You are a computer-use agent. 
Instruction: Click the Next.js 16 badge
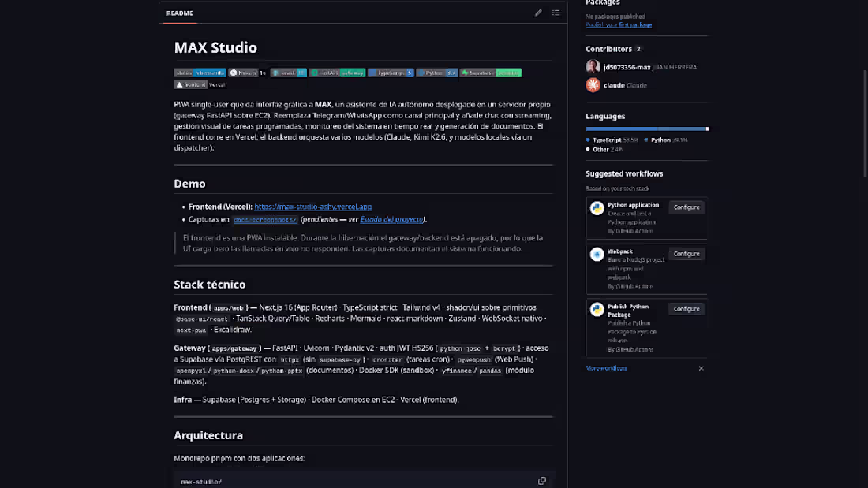(248, 73)
